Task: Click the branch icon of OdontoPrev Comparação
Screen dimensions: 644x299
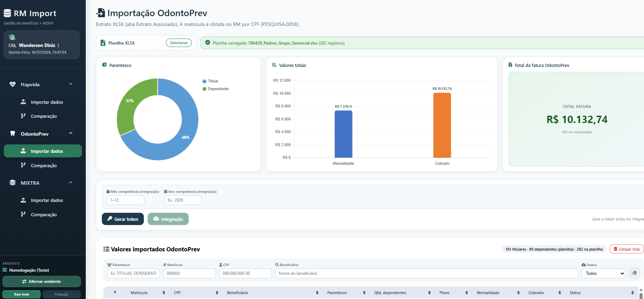Action: tap(23, 165)
